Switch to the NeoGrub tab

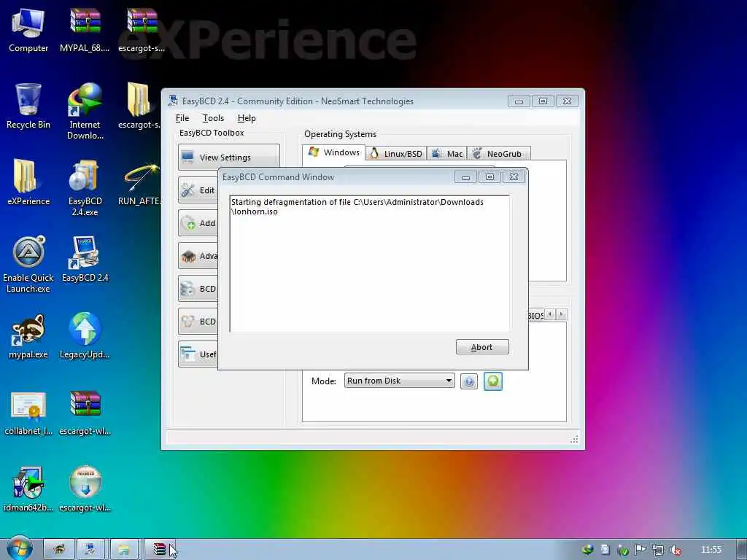pos(499,153)
